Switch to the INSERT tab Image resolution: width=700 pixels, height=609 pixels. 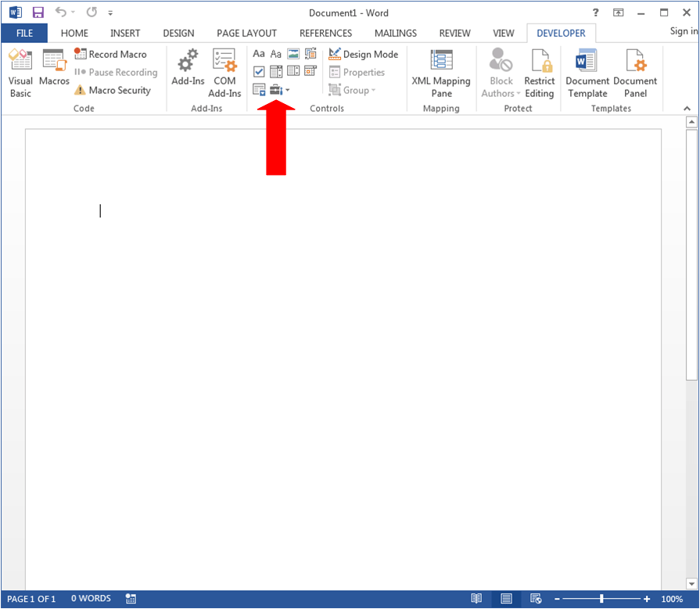pos(125,33)
